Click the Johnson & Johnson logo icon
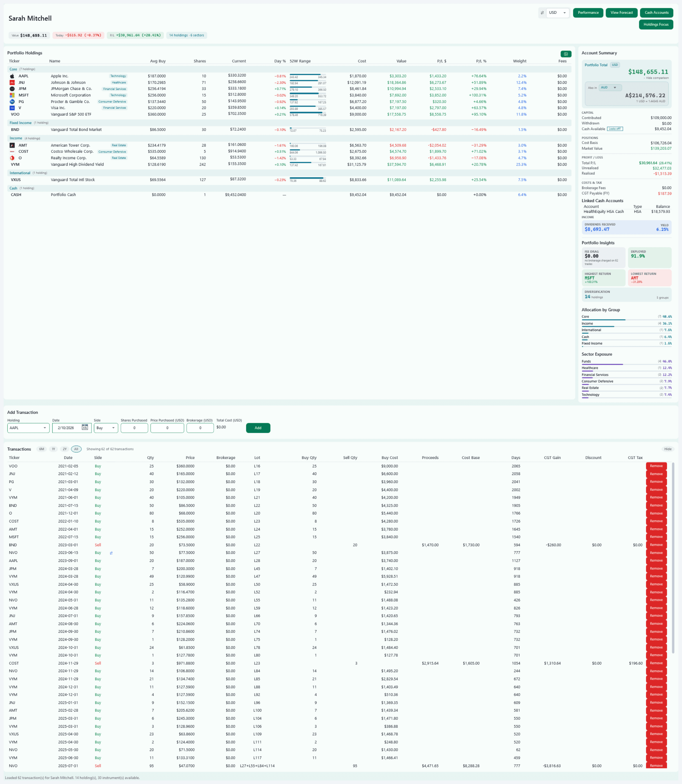This screenshot has width=682, height=784. (x=12, y=83)
